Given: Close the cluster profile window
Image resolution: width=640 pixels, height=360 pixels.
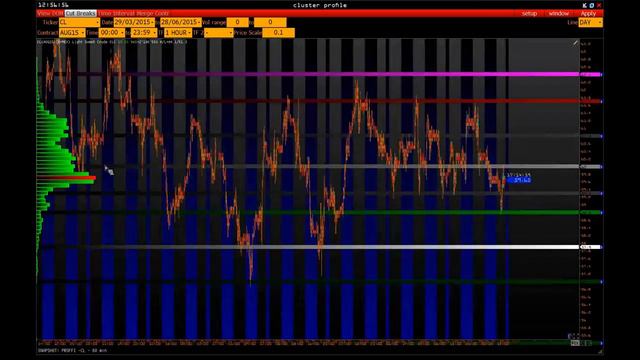Looking at the screenshot, I should (x=599, y=5).
